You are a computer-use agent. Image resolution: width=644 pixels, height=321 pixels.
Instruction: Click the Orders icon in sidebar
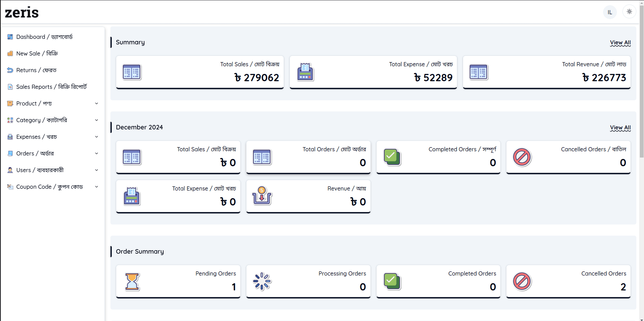[x=10, y=153]
